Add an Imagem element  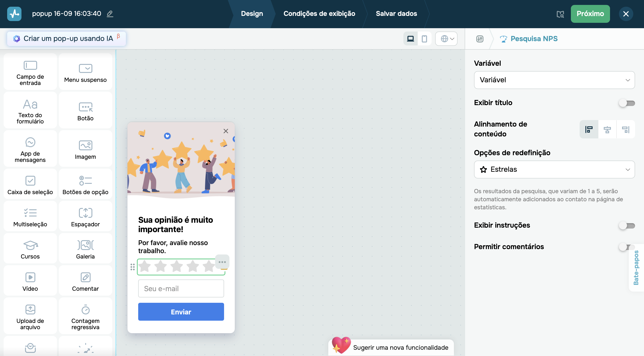[85, 149]
